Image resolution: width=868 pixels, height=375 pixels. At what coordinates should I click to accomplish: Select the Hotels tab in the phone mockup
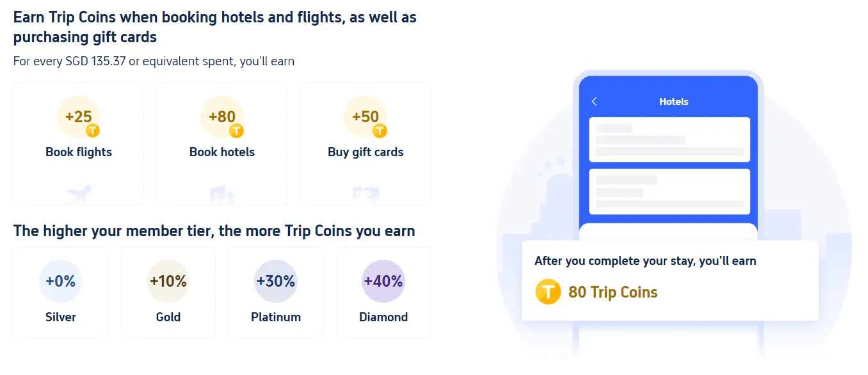(x=673, y=101)
